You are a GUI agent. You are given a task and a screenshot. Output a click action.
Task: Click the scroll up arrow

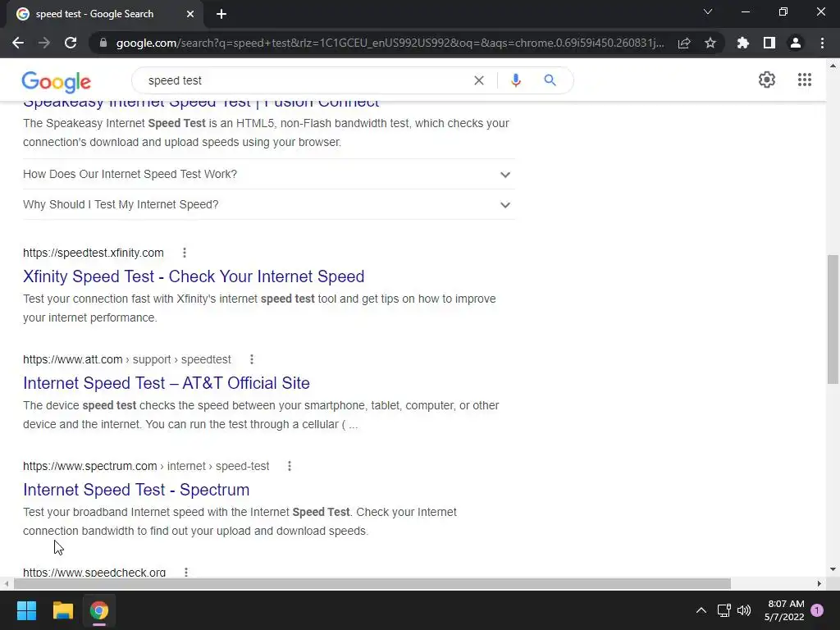point(833,66)
